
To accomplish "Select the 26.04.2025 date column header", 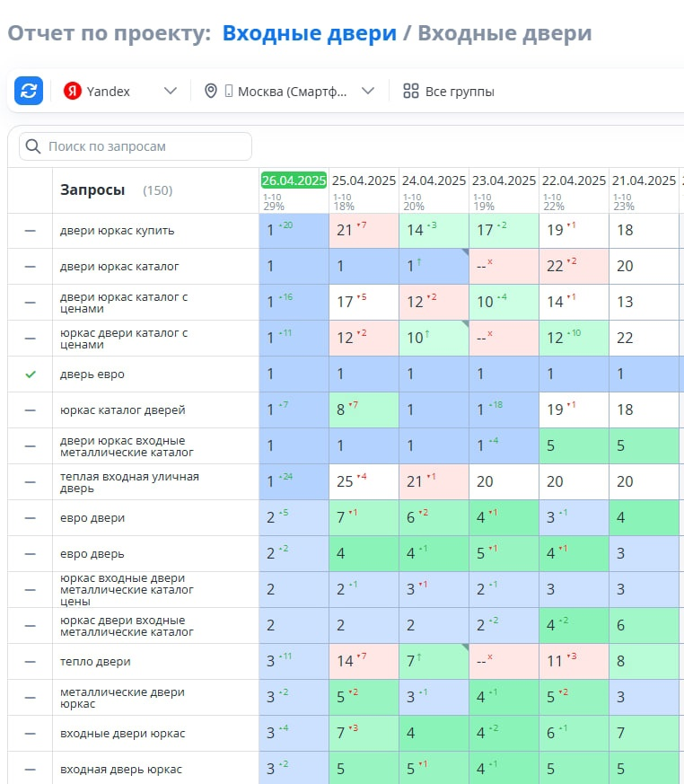I will pos(294,181).
